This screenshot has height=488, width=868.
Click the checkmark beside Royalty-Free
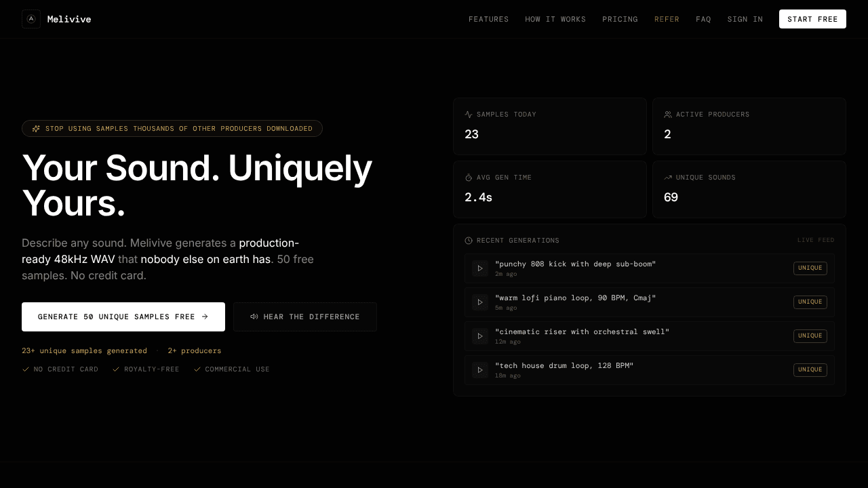click(116, 369)
